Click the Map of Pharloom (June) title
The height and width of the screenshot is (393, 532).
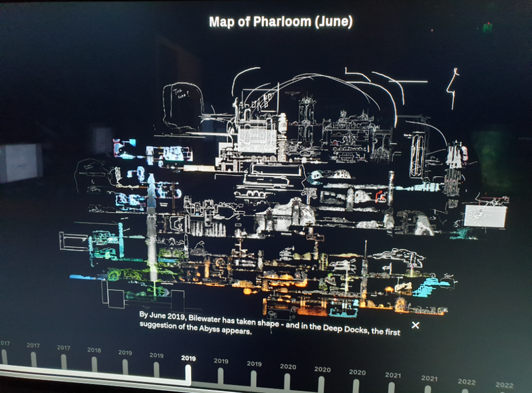click(x=280, y=22)
